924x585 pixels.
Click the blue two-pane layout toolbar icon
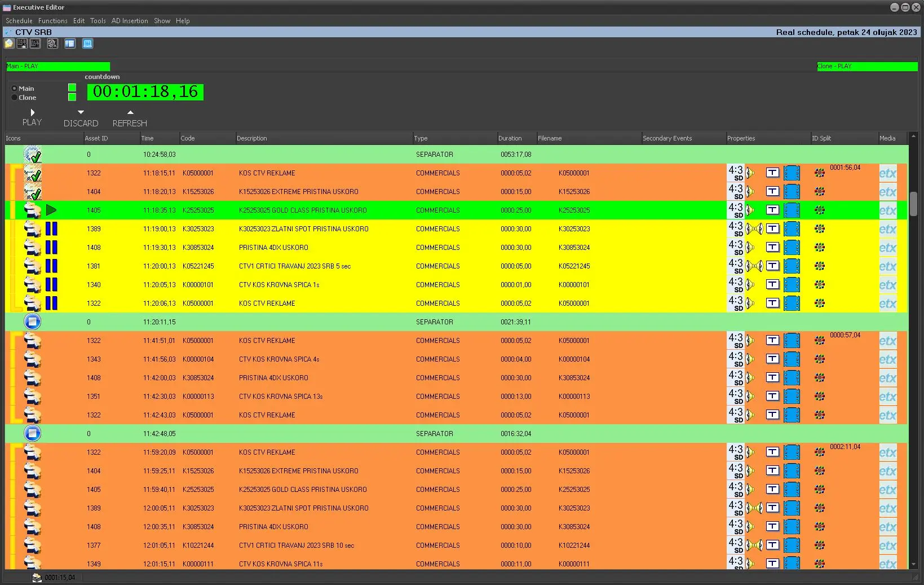[70, 43]
